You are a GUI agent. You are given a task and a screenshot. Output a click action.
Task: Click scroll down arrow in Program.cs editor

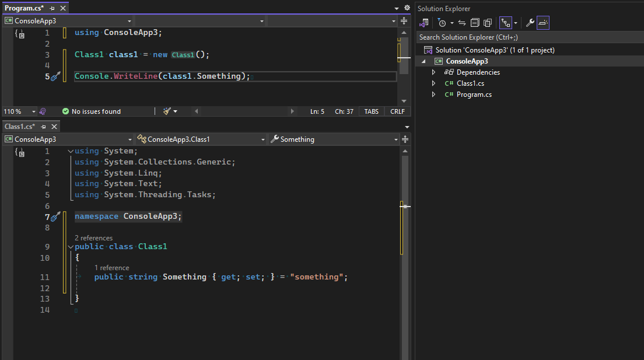(404, 101)
